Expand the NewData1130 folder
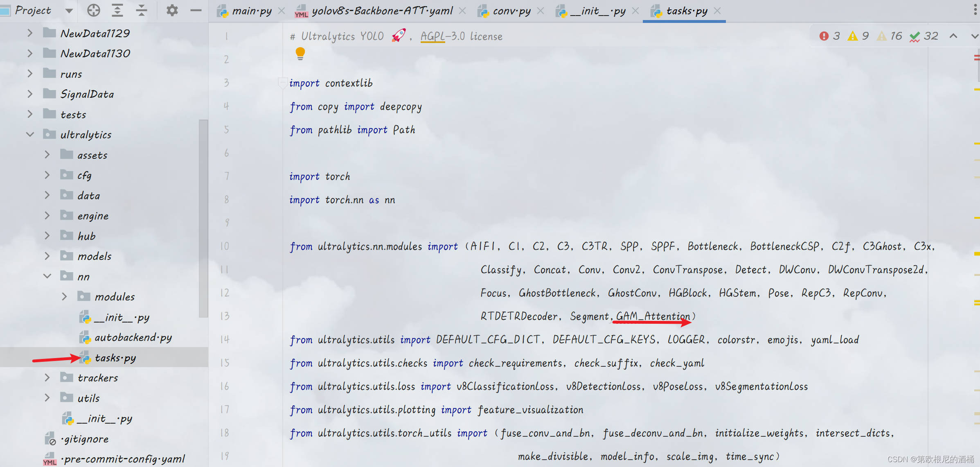The height and width of the screenshot is (467, 980). pyautogui.click(x=30, y=53)
